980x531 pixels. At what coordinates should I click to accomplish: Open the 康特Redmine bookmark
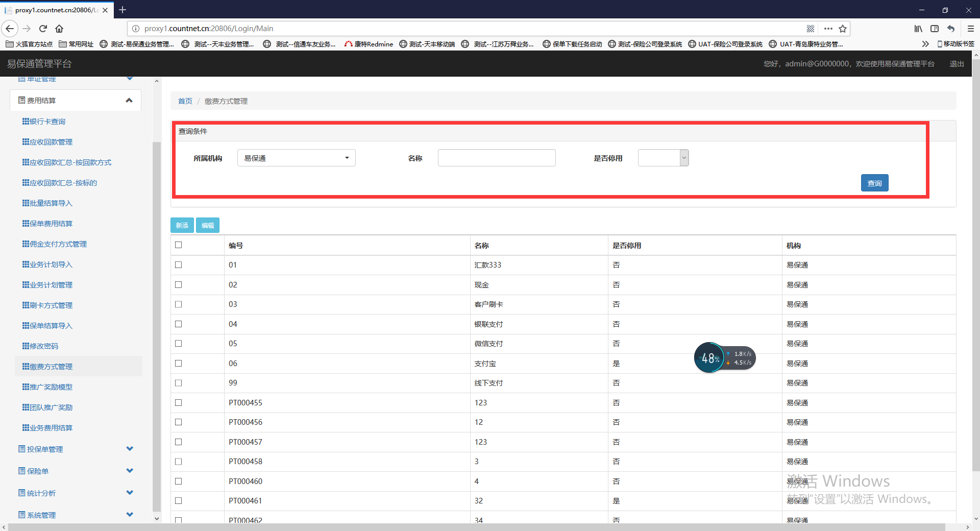tap(369, 44)
